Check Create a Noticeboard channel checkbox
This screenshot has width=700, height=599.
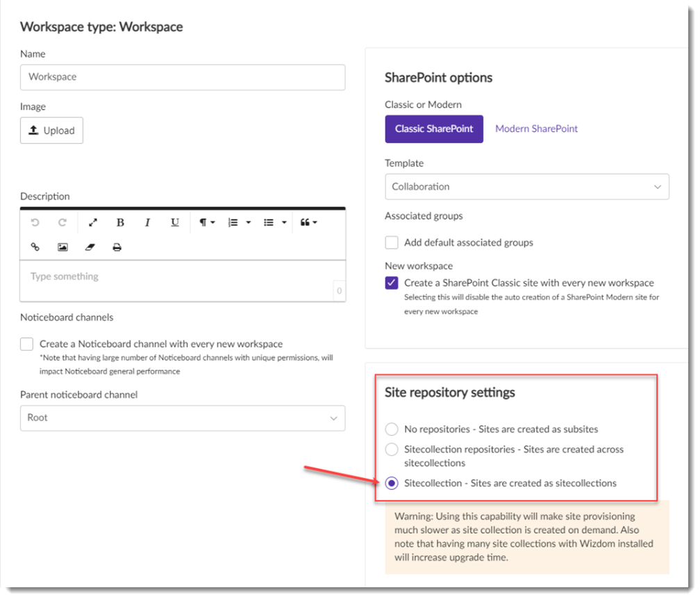(x=27, y=344)
